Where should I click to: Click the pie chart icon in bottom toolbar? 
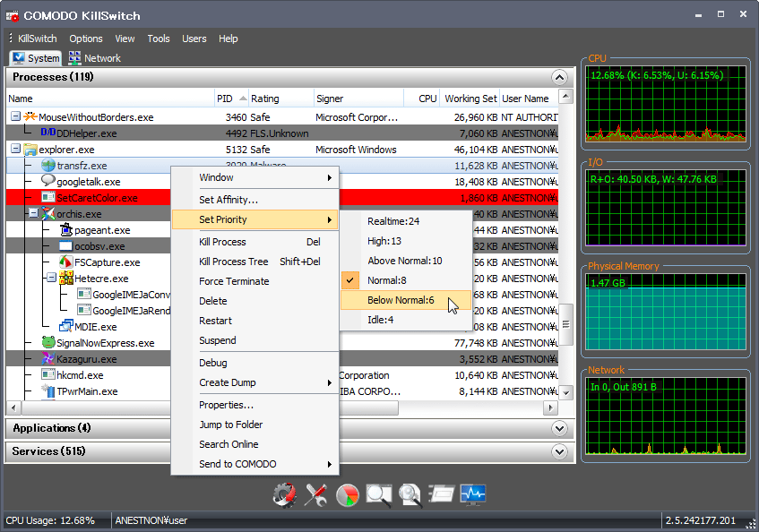pos(347,494)
